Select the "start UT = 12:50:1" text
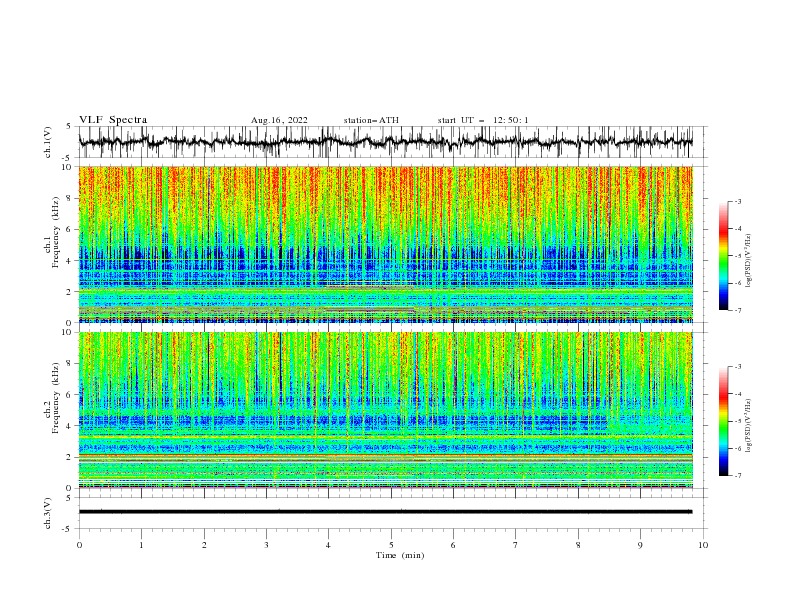 click(x=483, y=120)
